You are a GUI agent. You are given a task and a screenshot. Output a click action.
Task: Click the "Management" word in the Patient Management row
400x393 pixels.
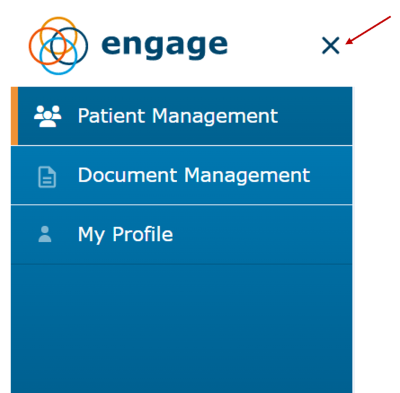click(215, 117)
